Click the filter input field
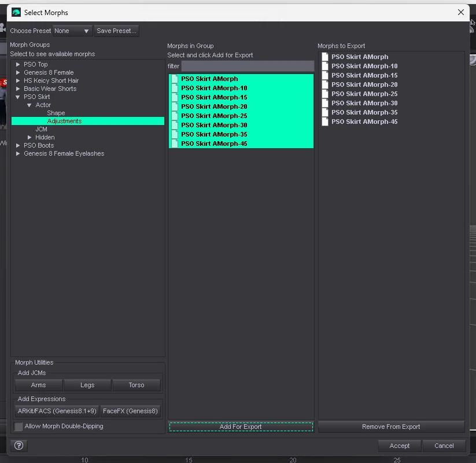The height and width of the screenshot is (463, 476). pyautogui.click(x=248, y=66)
